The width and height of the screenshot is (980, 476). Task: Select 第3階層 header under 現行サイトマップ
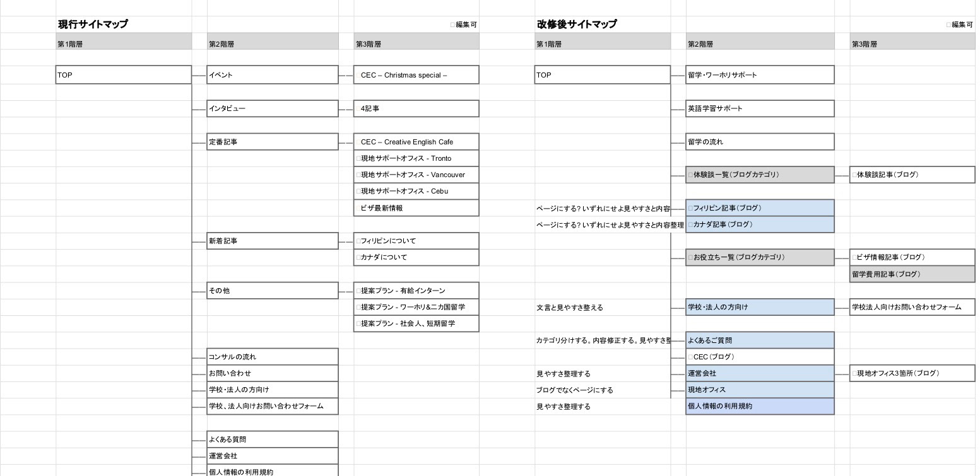[x=416, y=42]
